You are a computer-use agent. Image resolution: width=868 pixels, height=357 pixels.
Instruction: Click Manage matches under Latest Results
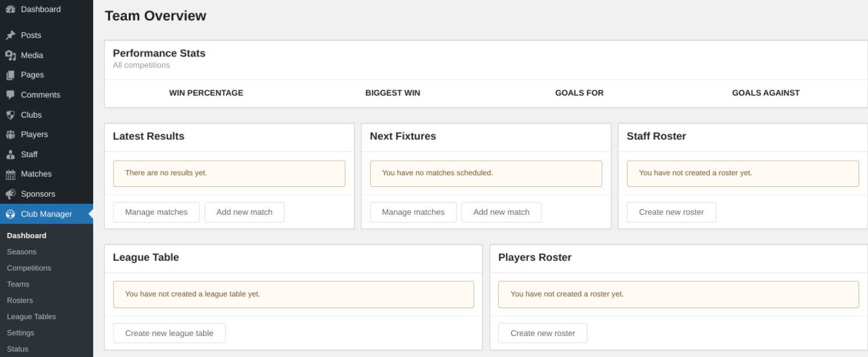156,212
